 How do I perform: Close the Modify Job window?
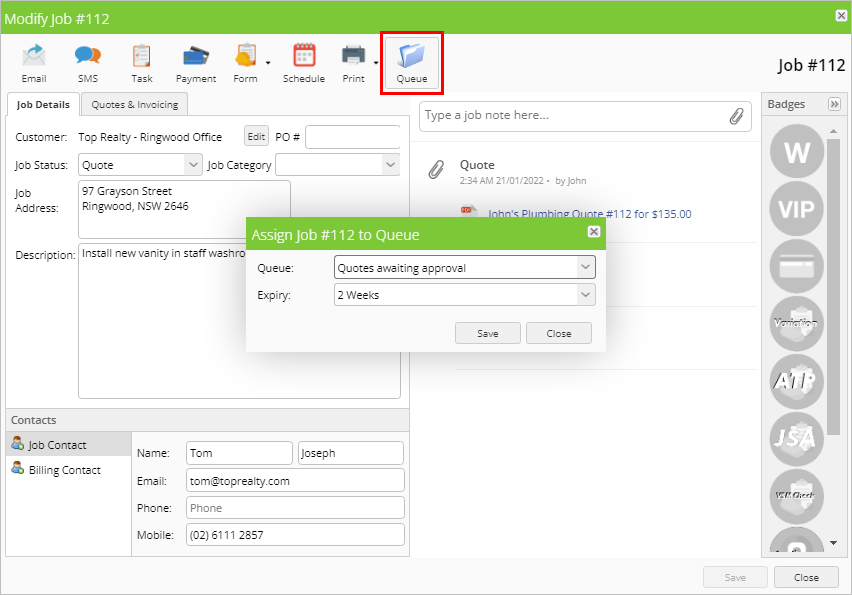pos(841,16)
